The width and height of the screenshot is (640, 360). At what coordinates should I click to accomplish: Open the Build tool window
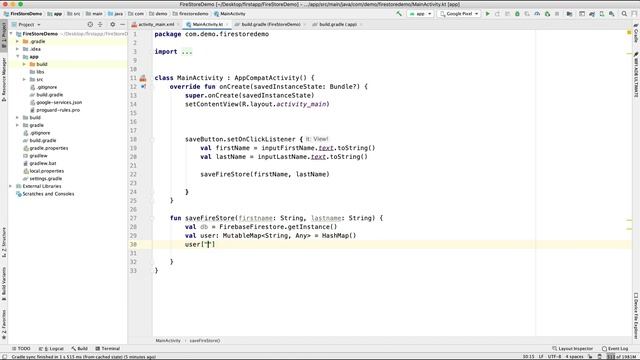tap(80, 349)
